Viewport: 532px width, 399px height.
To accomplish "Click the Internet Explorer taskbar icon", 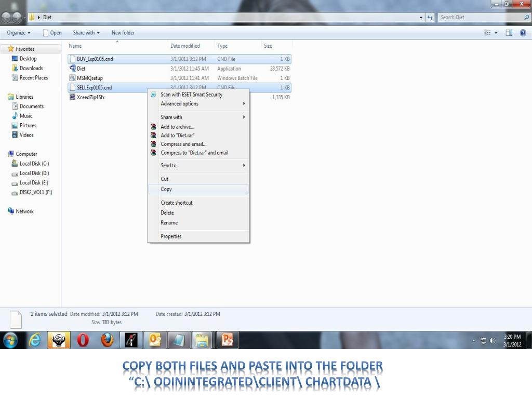I will [x=35, y=340].
